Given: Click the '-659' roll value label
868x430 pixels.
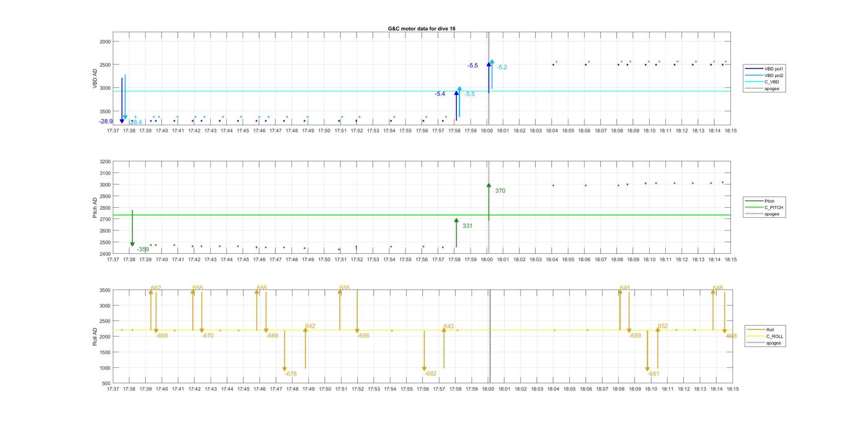Looking at the screenshot, I should (635, 336).
